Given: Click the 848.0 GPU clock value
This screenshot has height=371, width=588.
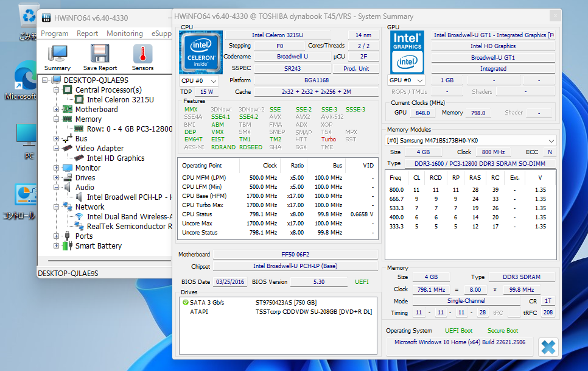Looking at the screenshot, I should pos(422,113).
